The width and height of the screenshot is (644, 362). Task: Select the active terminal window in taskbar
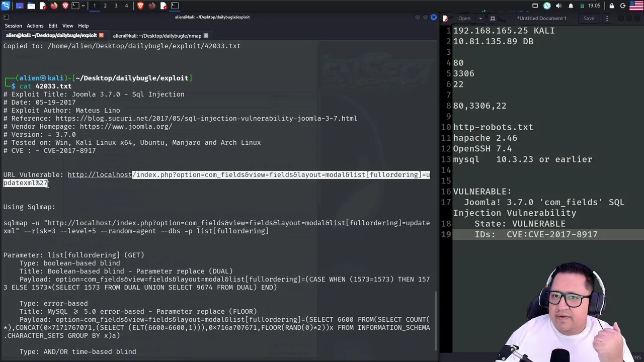point(175,6)
